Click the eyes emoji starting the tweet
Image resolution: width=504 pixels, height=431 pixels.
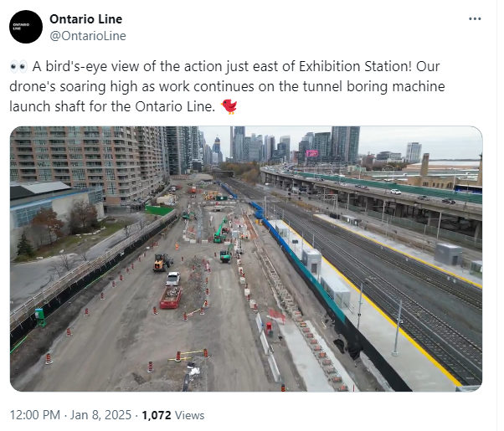18,67
